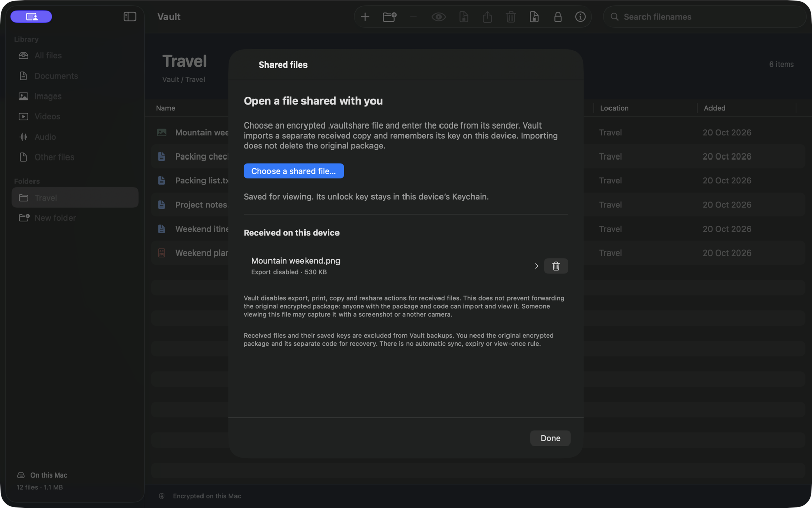Select the Packing list file row
Screen dimensions: 812x508
(478, 180)
